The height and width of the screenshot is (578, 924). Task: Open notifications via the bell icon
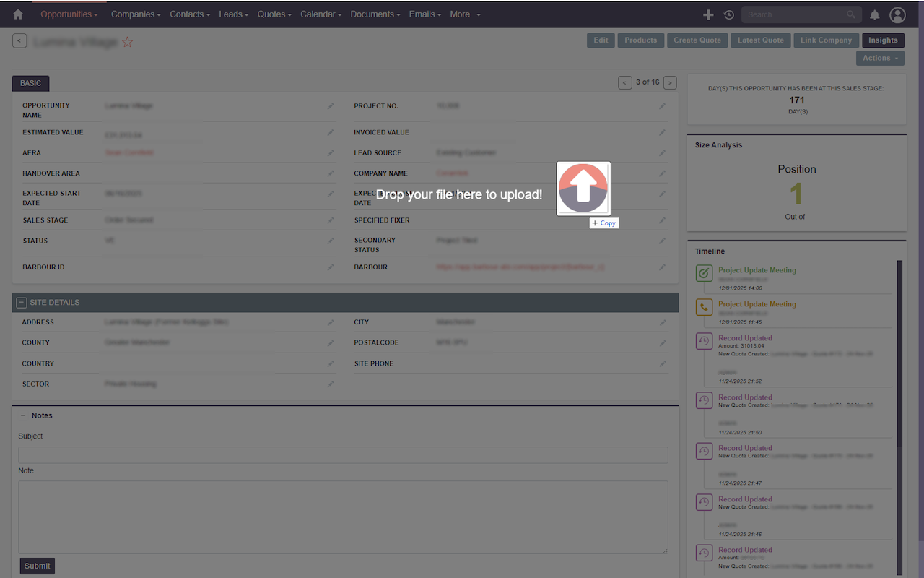point(876,14)
